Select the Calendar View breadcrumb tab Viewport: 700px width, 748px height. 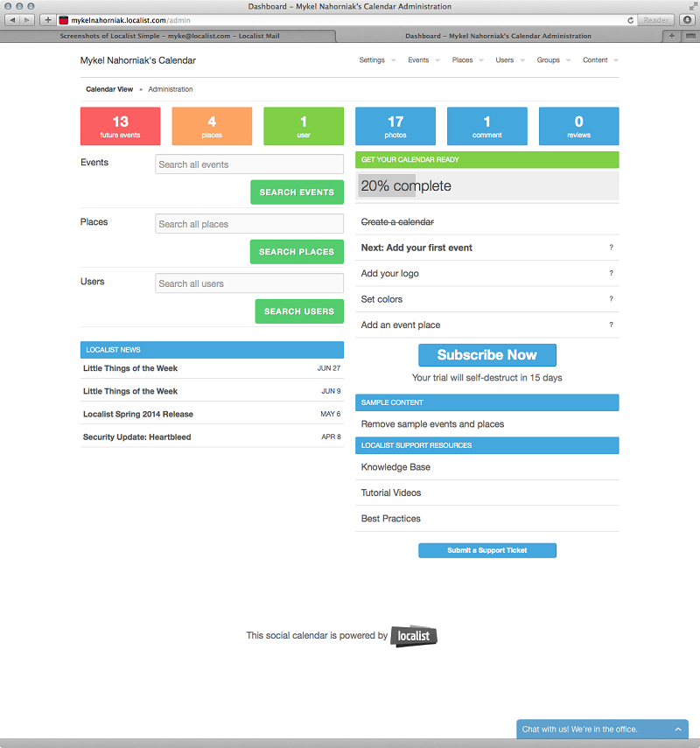point(109,89)
